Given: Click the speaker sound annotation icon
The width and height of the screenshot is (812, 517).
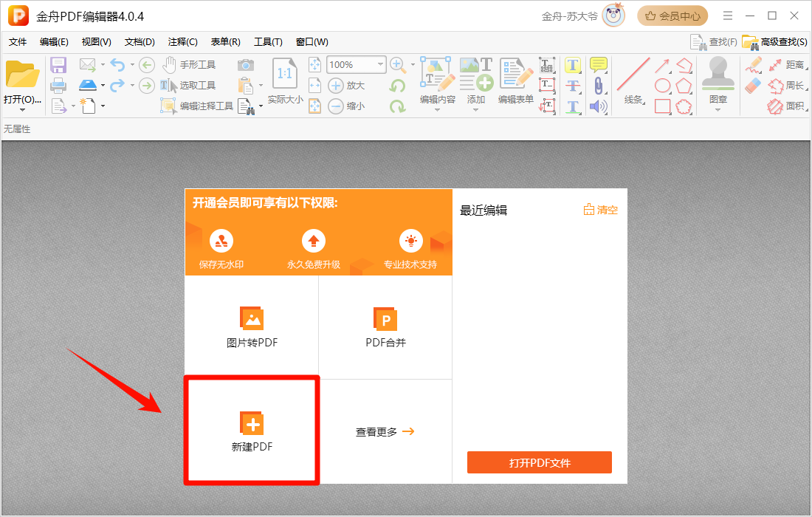Looking at the screenshot, I should pos(598,106).
